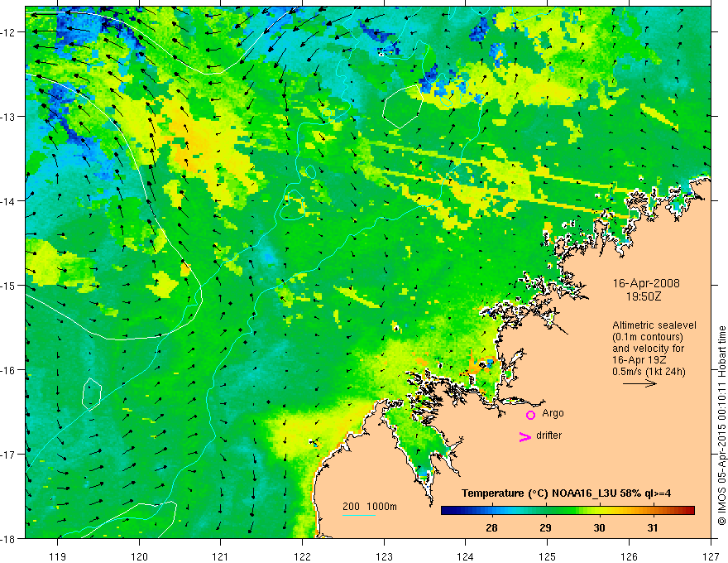Click the 0.5m/s velocity scale arrow
Viewport: 728px width, 563px height.
click(x=639, y=383)
